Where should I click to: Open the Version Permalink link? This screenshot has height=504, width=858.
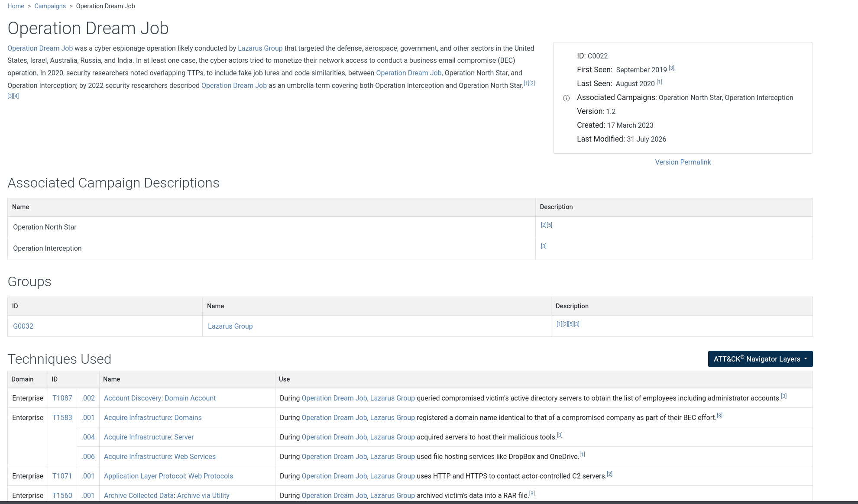(683, 162)
